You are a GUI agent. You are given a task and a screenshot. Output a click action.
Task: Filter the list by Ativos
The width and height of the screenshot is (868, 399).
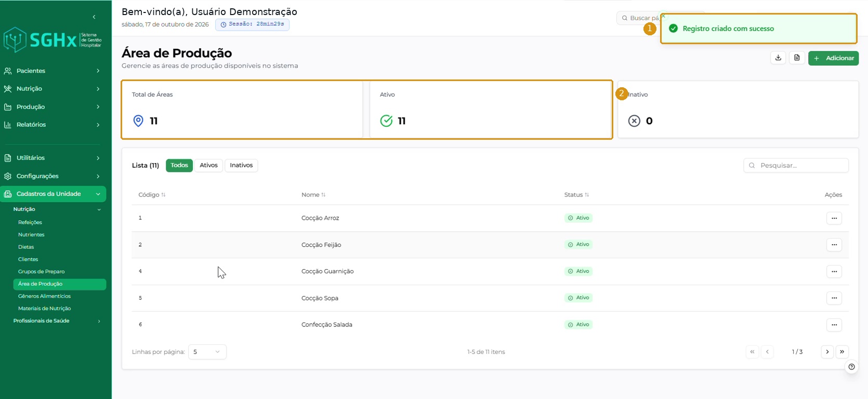click(208, 165)
